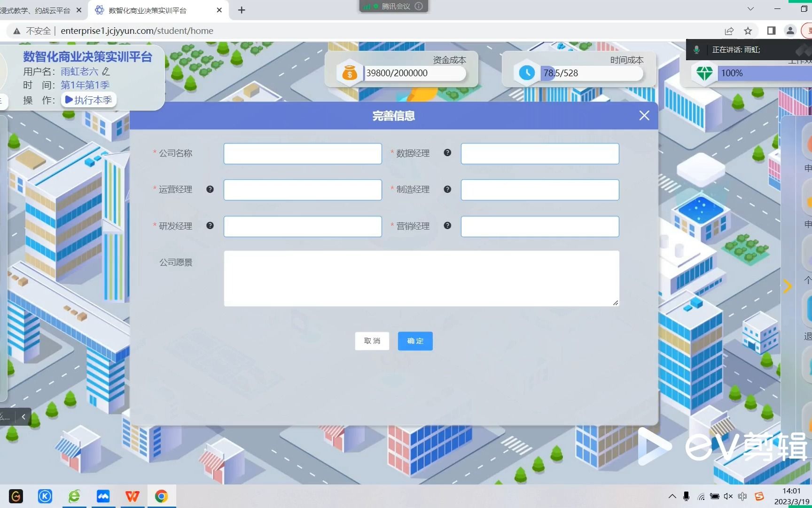Show help tooltip for 制造经理
The width and height of the screenshot is (812, 508).
coord(447,189)
